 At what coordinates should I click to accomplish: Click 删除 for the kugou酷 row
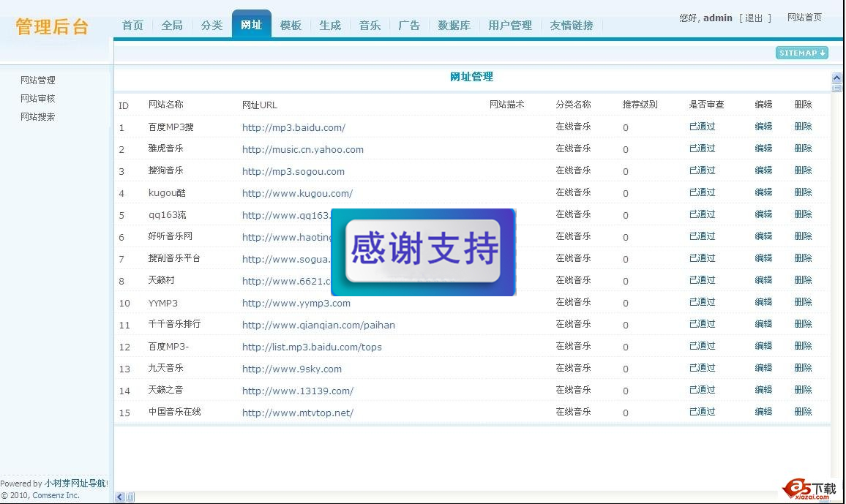coord(803,192)
